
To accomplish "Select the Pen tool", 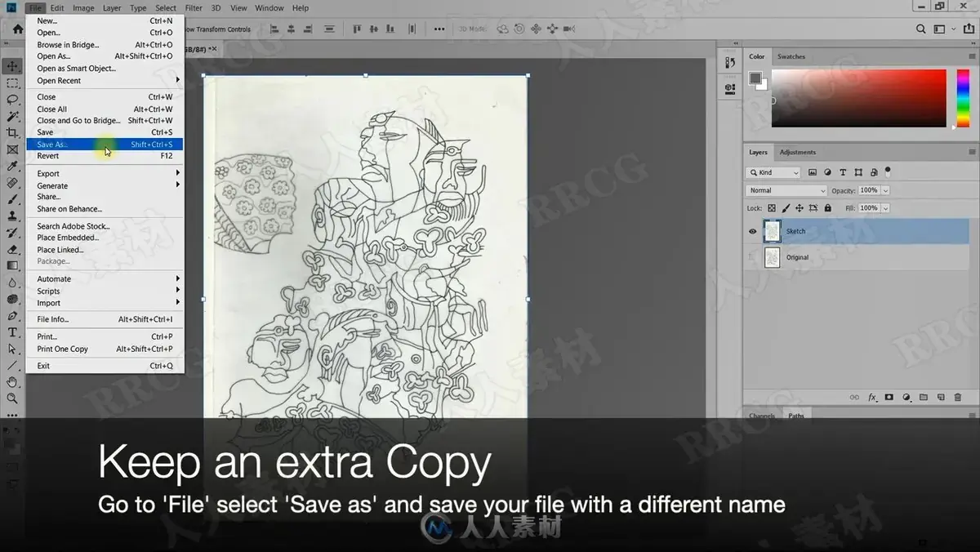I will point(12,315).
